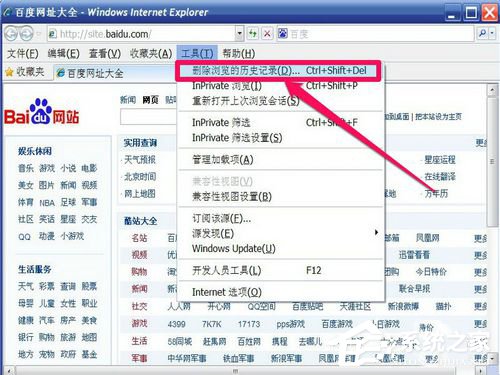
Task: Click the Baidu paw search provider icon
Action: coord(283,33)
